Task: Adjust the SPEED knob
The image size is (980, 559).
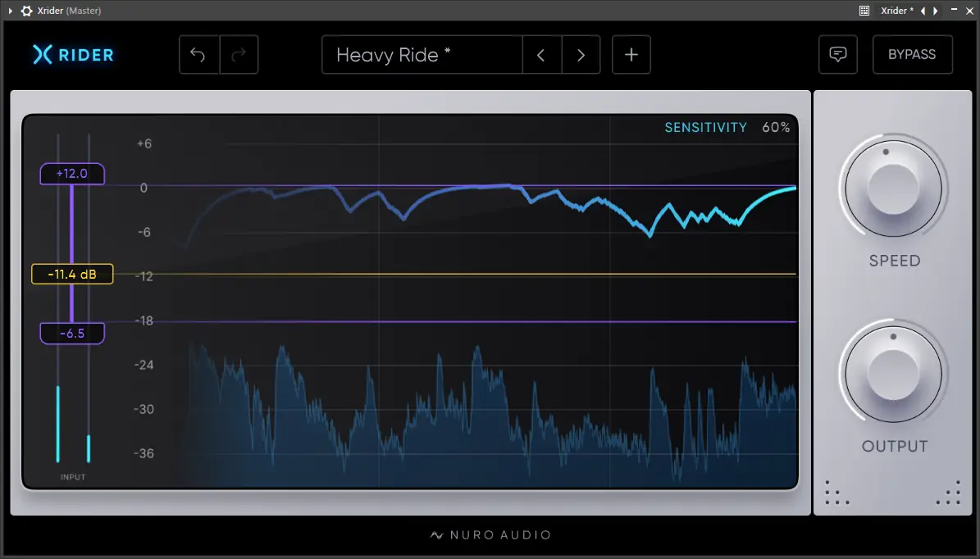Action: point(893,188)
